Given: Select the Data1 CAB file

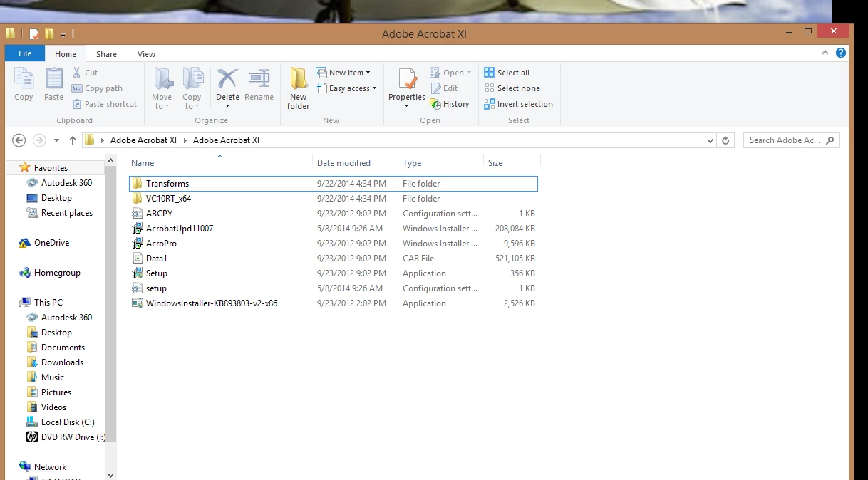Looking at the screenshot, I should [x=333, y=259].
